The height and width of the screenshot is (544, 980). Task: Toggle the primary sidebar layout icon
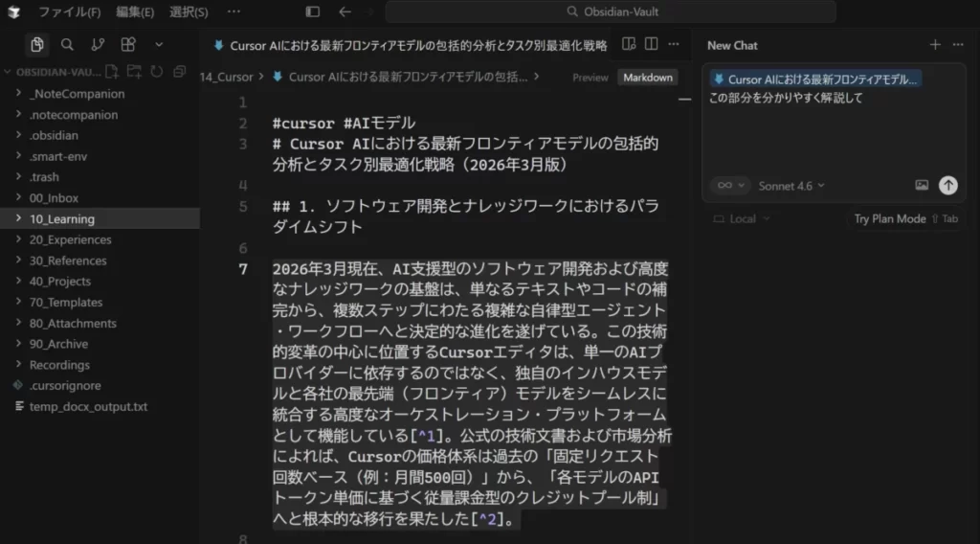click(313, 11)
